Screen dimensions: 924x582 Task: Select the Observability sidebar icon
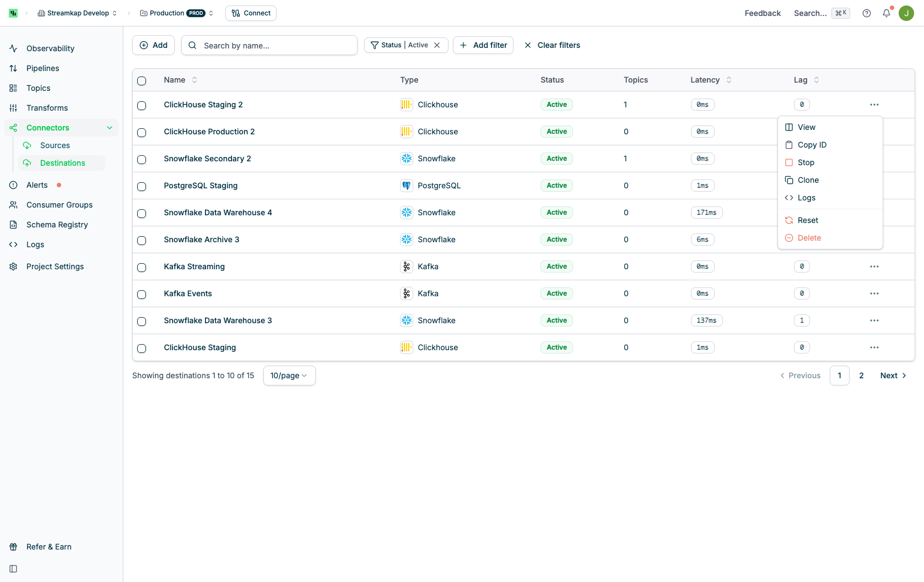click(x=13, y=48)
